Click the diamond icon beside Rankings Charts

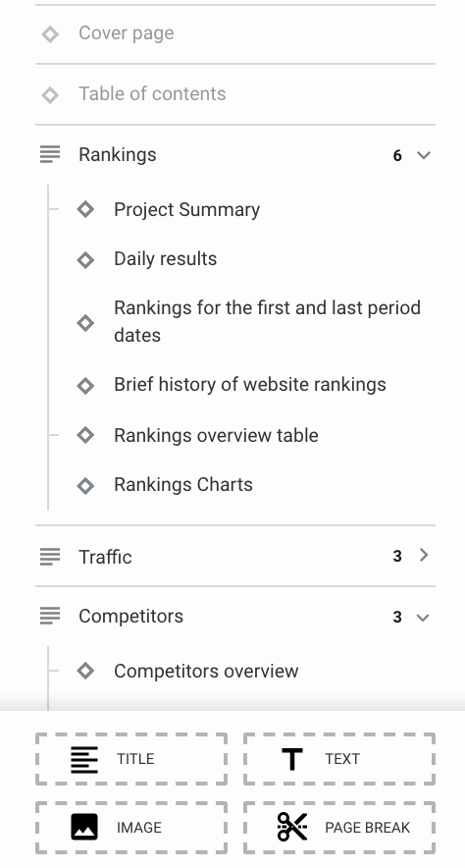pos(85,485)
